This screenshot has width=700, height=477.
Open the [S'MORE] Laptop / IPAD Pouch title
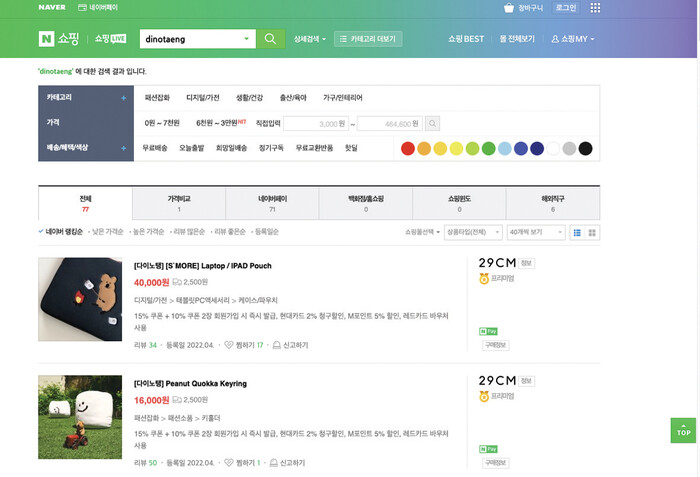[x=203, y=266]
